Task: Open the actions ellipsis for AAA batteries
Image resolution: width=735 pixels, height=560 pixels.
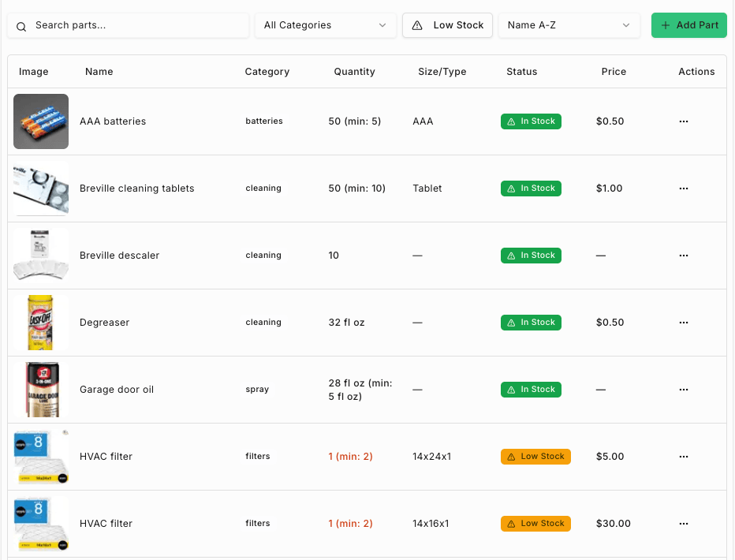Action: click(683, 121)
